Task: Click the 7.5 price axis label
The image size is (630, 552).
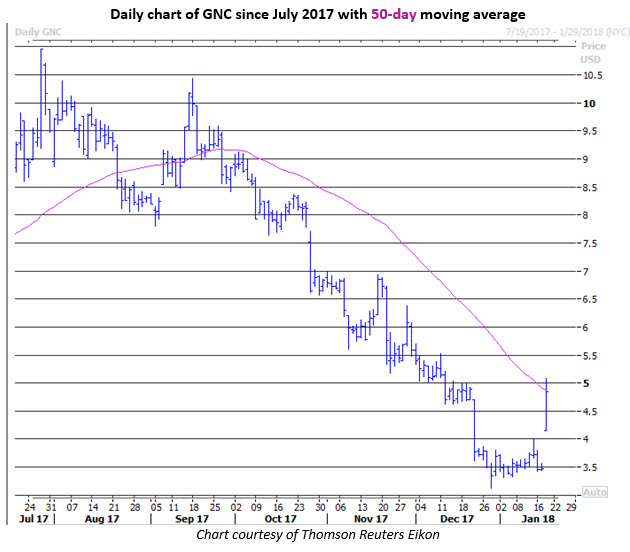Action: pyautogui.click(x=590, y=243)
